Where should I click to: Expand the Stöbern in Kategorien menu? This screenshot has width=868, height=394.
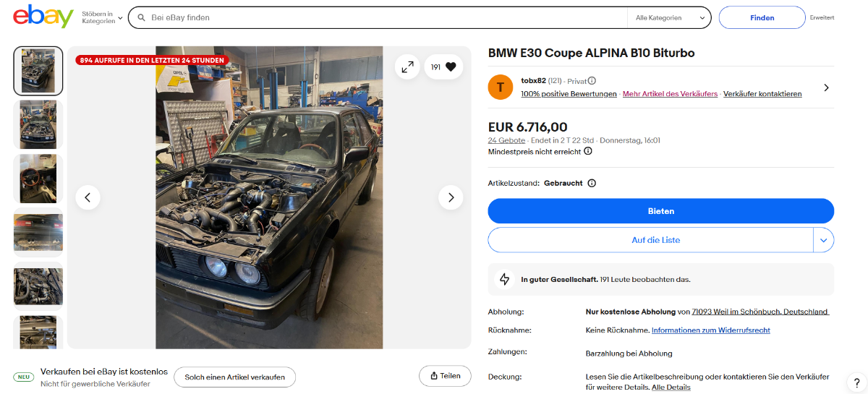pyautogui.click(x=102, y=17)
